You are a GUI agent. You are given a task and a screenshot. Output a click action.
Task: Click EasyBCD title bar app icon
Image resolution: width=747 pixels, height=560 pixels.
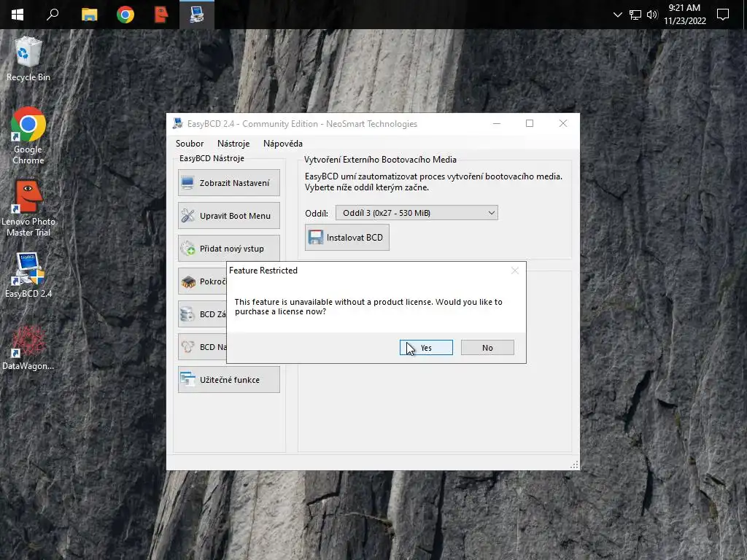[x=178, y=123]
